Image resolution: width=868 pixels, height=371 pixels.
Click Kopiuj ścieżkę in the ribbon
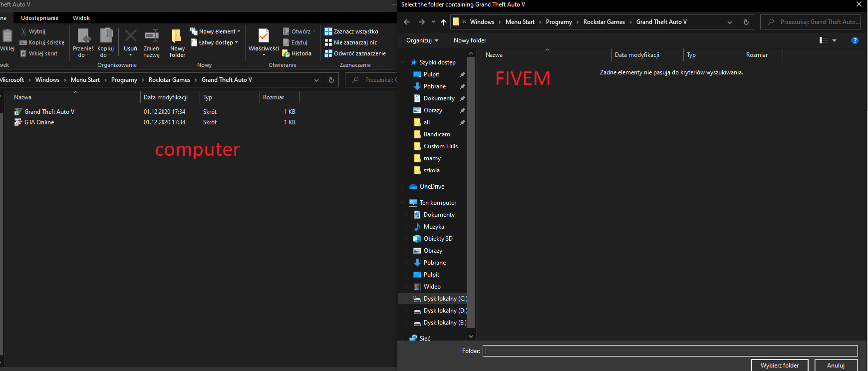42,42
